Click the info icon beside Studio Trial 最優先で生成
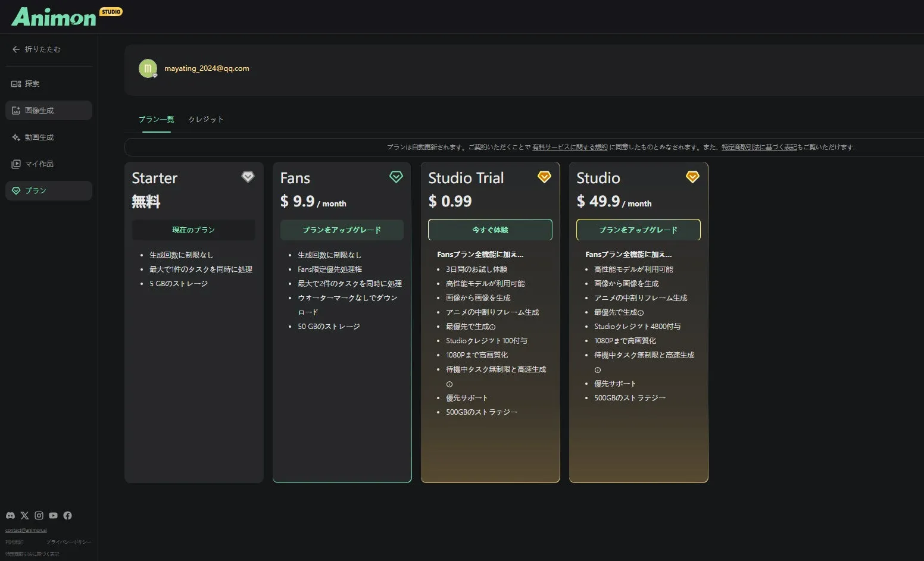The image size is (924, 561). click(492, 327)
